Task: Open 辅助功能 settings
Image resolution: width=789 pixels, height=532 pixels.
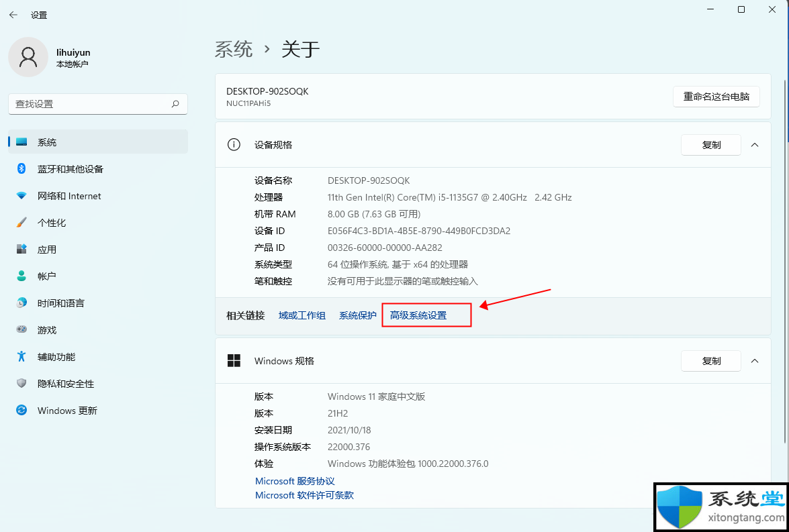Action: point(98,356)
